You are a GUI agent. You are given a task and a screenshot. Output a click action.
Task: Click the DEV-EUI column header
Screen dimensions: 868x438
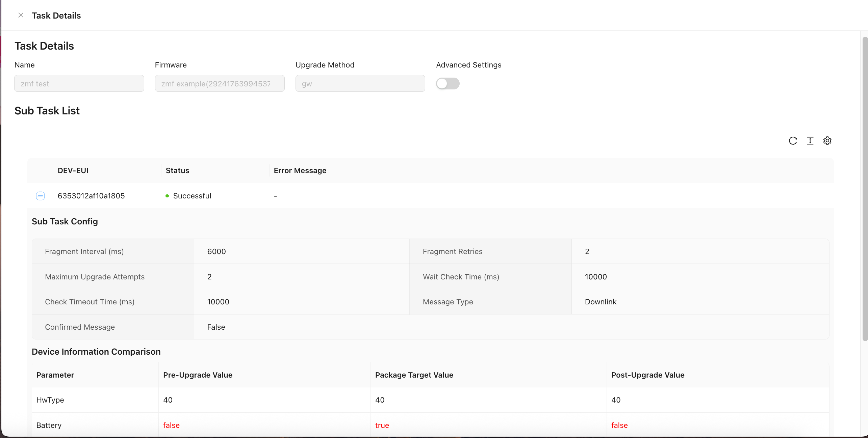pos(73,170)
